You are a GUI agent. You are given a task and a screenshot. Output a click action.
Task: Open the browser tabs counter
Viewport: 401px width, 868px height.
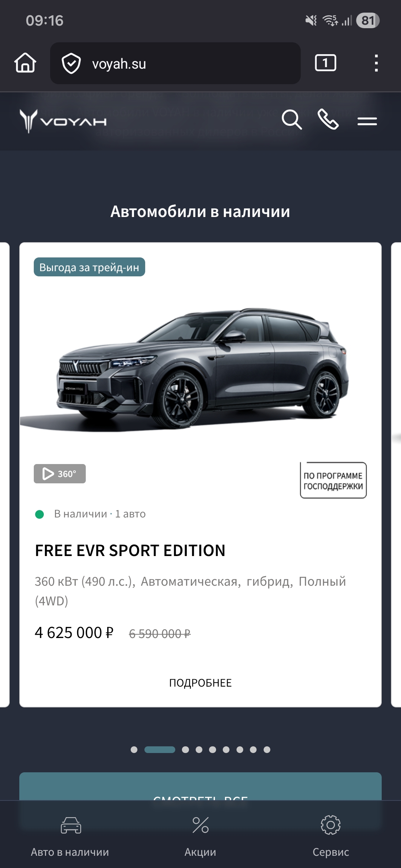(326, 63)
